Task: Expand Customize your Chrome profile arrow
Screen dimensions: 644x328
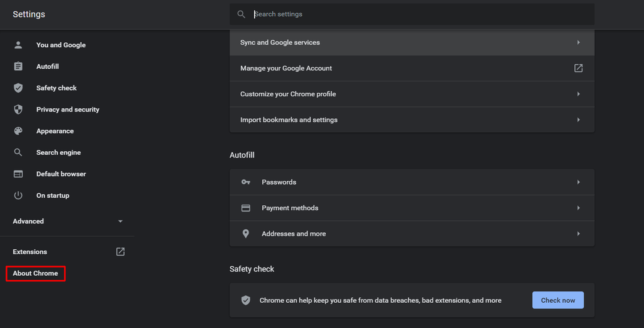Action: click(578, 94)
